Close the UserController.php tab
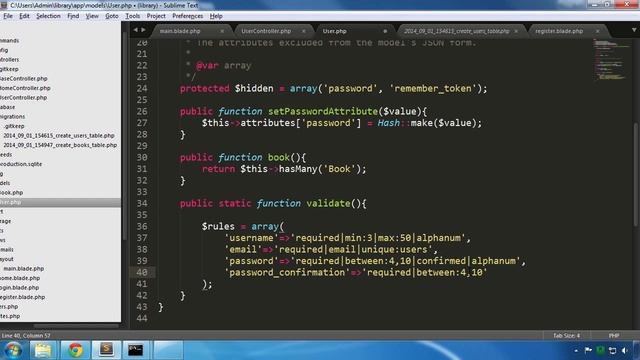This screenshot has height=360, width=640. coord(304,31)
